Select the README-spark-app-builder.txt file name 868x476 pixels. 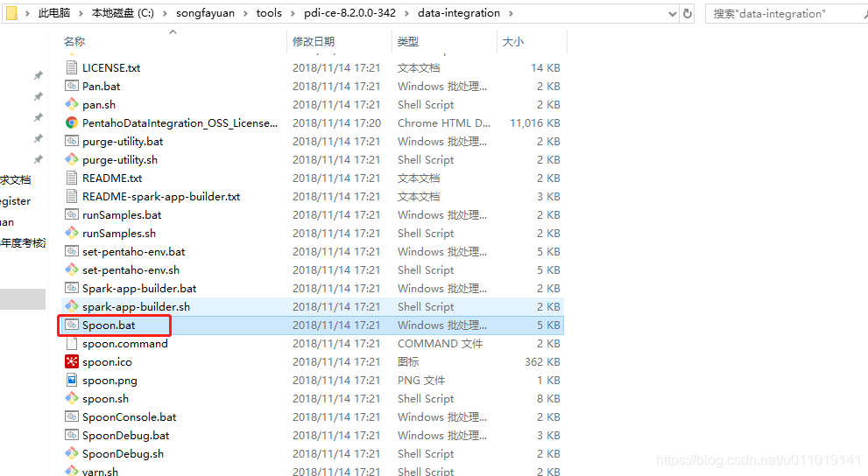(161, 196)
